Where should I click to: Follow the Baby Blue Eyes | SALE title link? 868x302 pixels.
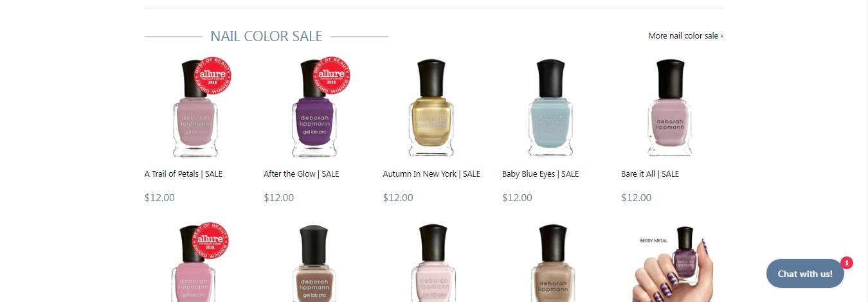pos(540,174)
